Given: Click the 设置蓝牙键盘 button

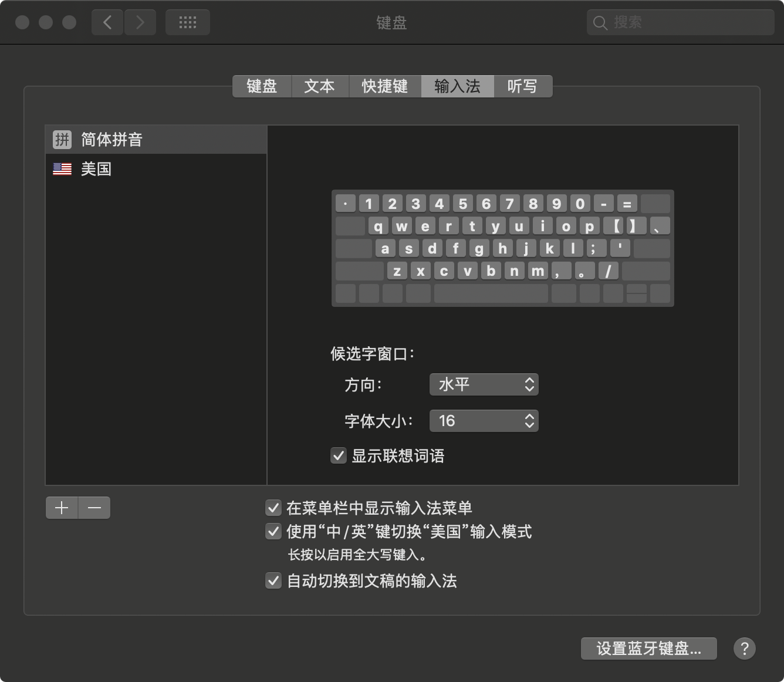Looking at the screenshot, I should (648, 649).
